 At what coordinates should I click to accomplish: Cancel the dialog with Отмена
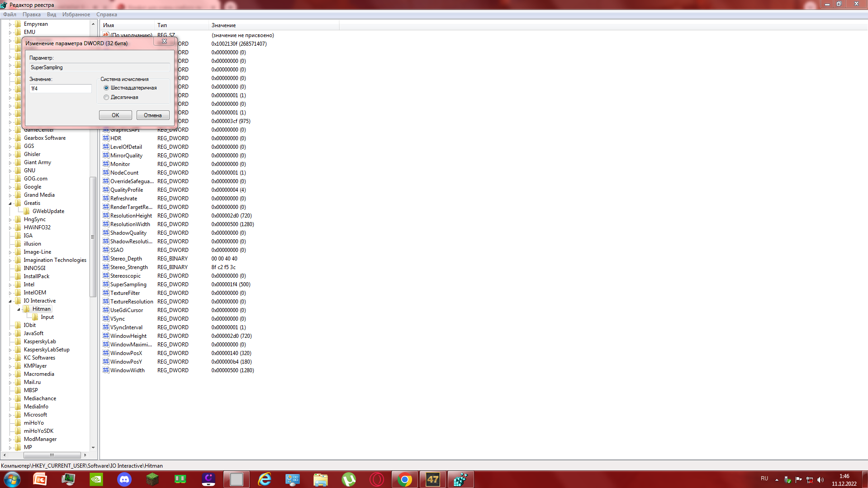click(x=153, y=115)
